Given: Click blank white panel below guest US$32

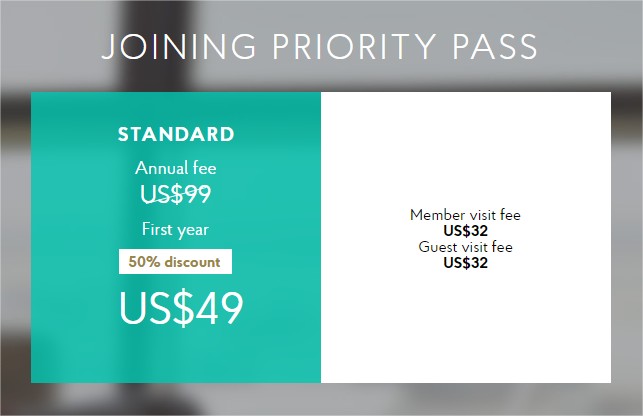Looking at the screenshot, I should 465,328.
